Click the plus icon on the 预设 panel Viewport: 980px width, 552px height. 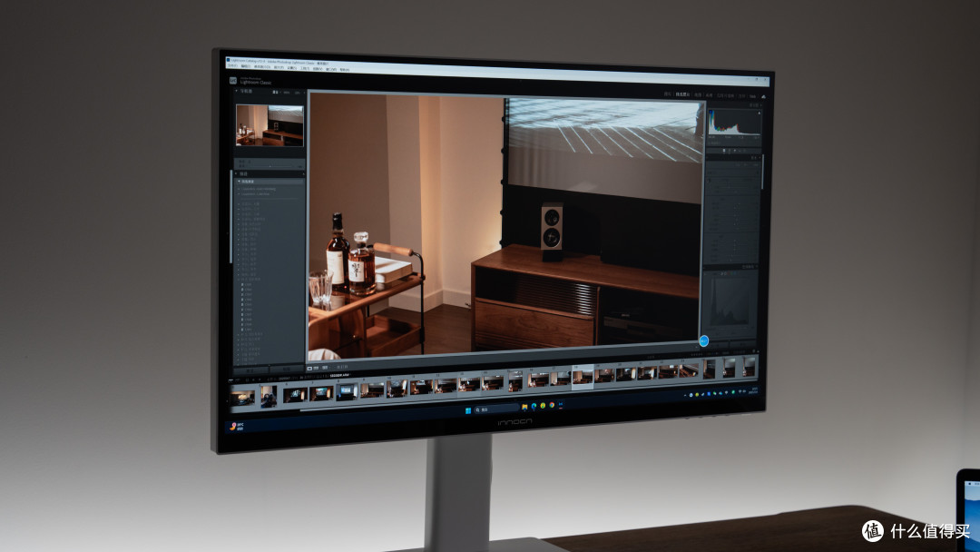303,173
